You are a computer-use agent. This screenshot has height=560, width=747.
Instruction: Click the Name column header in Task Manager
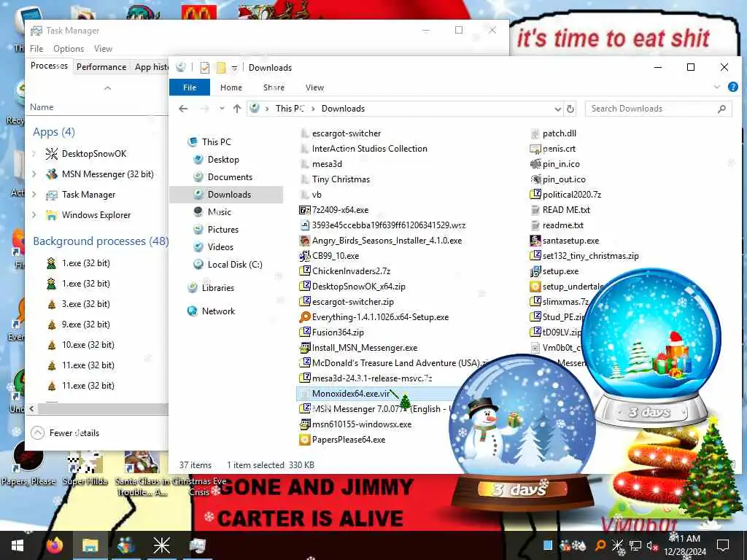(x=42, y=107)
